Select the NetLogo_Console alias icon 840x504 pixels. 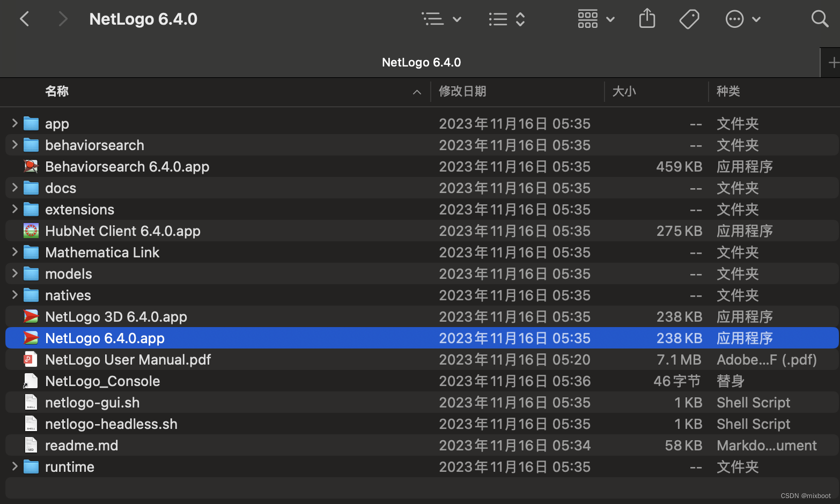31,381
